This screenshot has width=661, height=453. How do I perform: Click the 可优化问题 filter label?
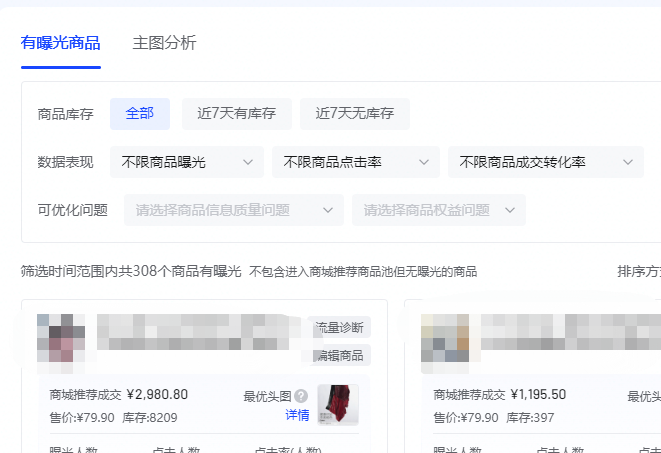click(73, 210)
